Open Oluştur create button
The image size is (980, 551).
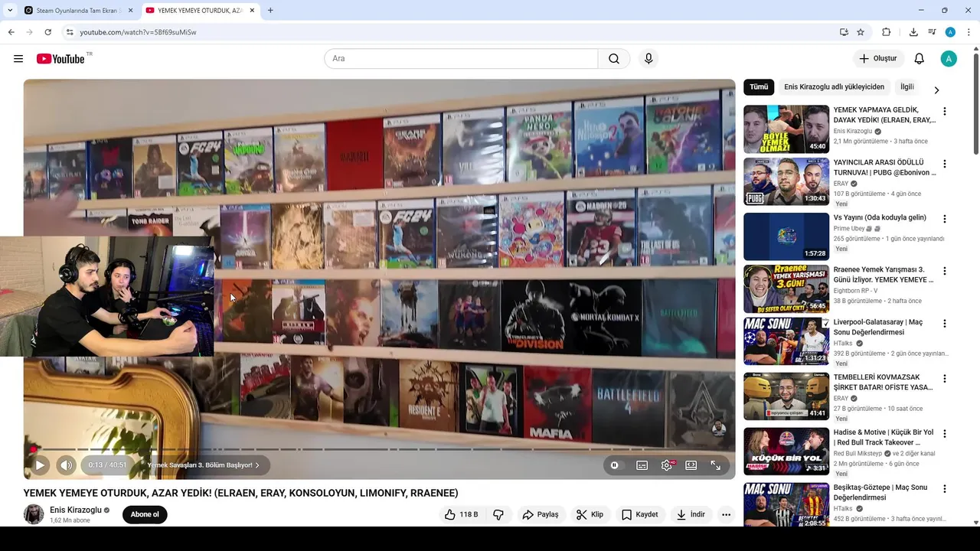point(878,59)
